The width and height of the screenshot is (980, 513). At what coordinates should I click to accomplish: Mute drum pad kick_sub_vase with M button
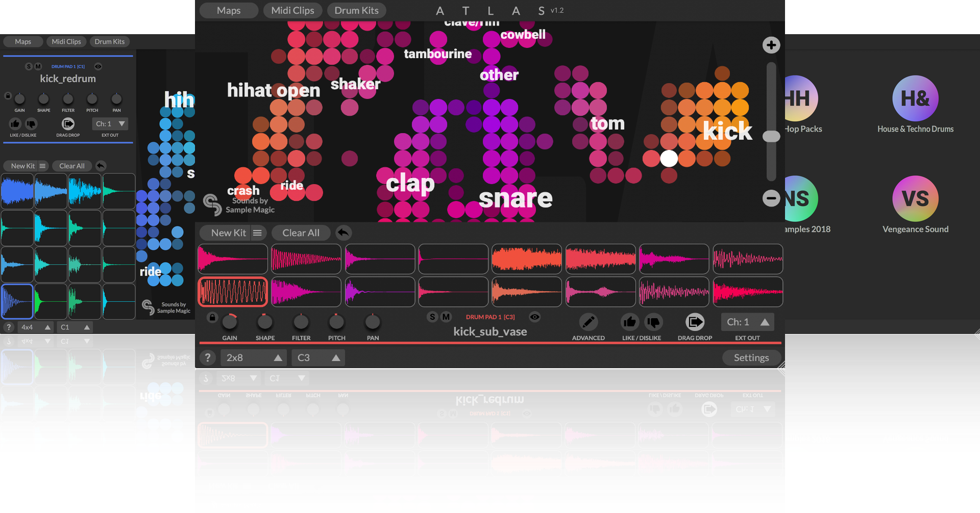(x=446, y=317)
